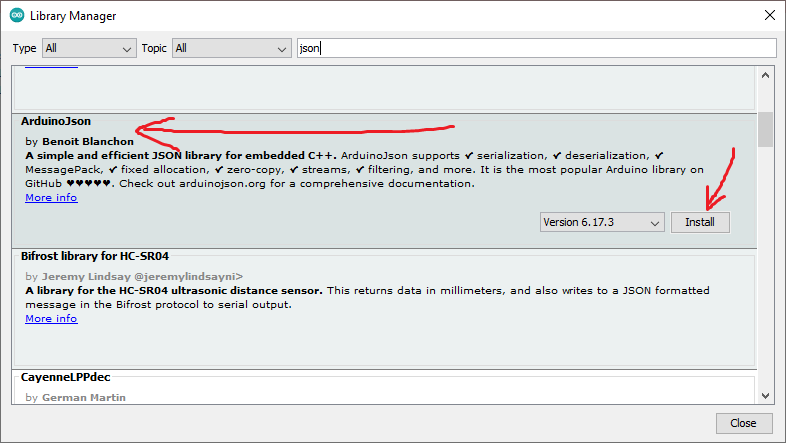Image resolution: width=786 pixels, height=443 pixels.
Task: Click the scrollbar up arrow
Action: point(765,75)
